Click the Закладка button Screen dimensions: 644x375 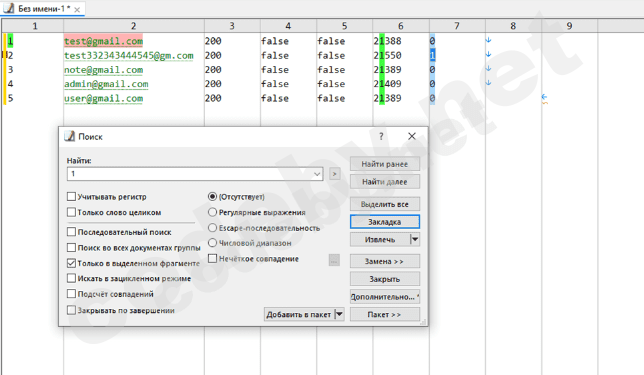pyautogui.click(x=385, y=222)
